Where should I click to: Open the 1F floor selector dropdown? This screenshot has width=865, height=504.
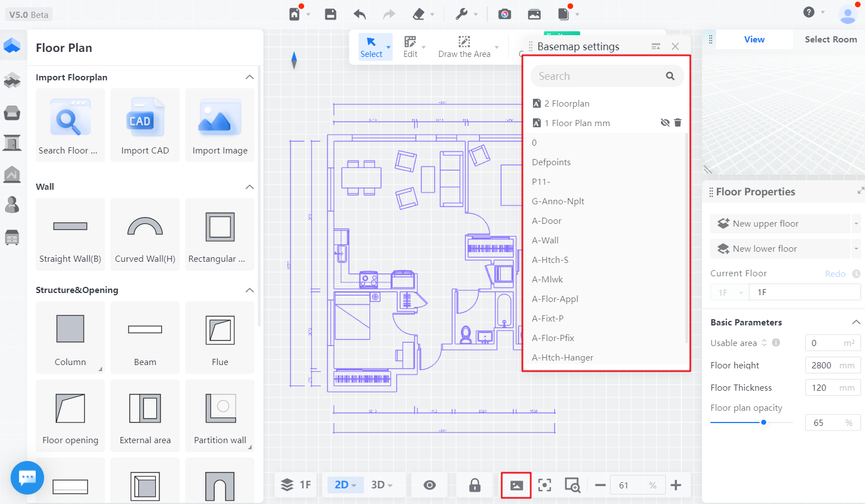coord(729,292)
